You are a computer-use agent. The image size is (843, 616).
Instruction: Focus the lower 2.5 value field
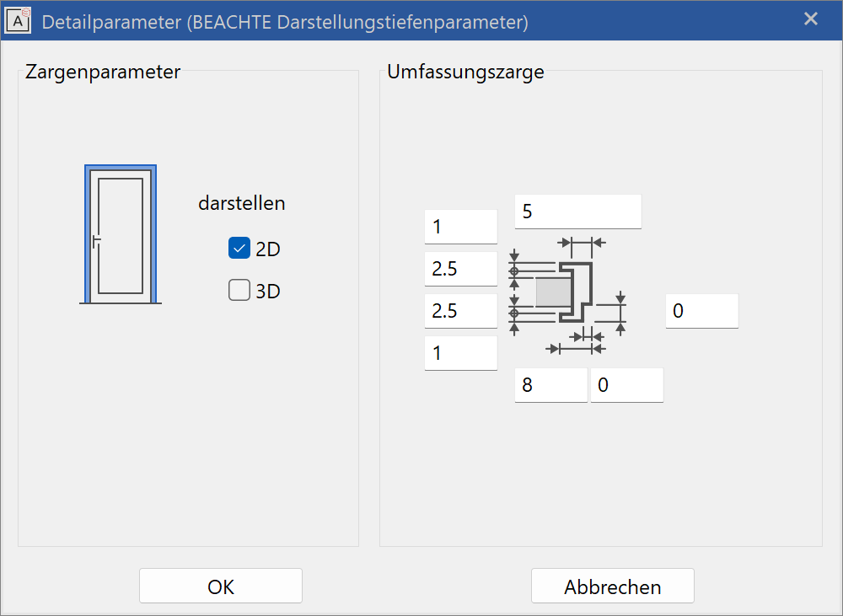461,311
